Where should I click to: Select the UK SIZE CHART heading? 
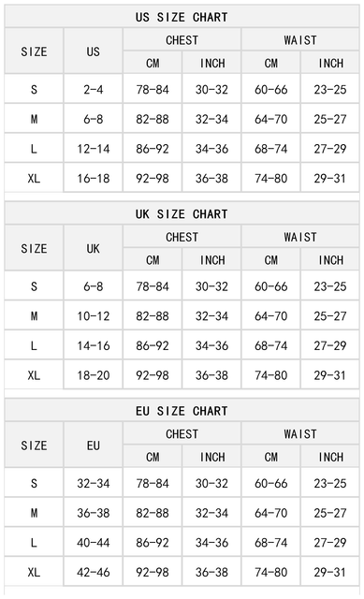click(x=182, y=214)
